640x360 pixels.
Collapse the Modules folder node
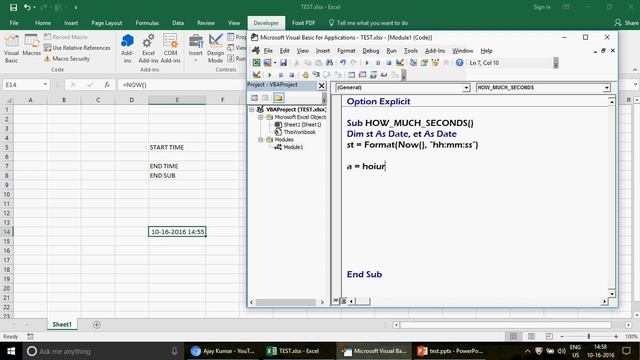260,140
